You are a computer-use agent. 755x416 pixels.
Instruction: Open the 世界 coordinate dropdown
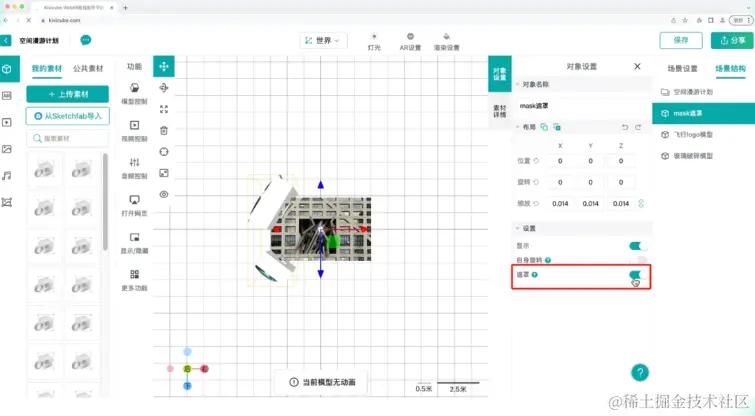323,41
